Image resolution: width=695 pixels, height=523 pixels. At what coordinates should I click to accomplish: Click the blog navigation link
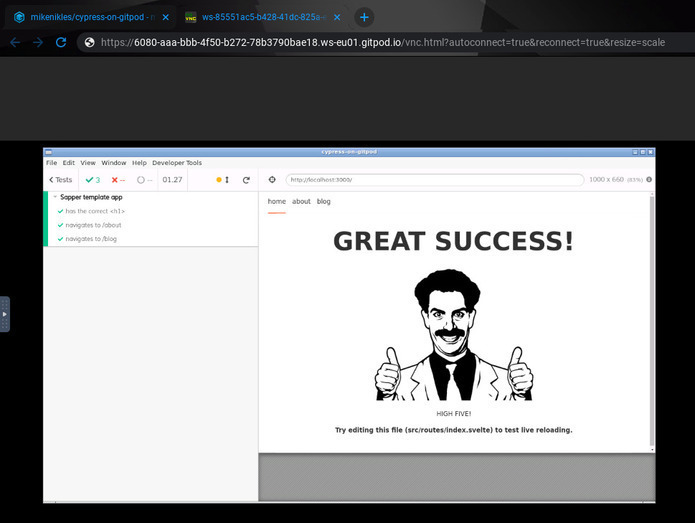coord(323,201)
